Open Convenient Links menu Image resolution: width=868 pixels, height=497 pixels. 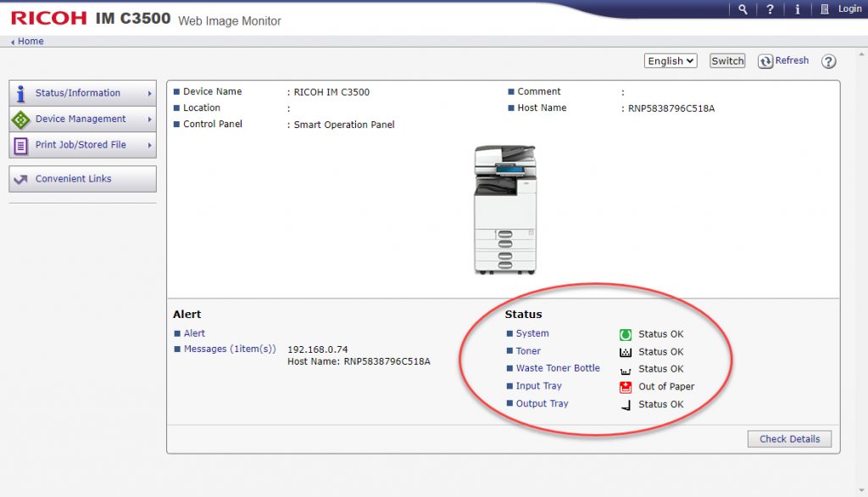[x=82, y=179]
